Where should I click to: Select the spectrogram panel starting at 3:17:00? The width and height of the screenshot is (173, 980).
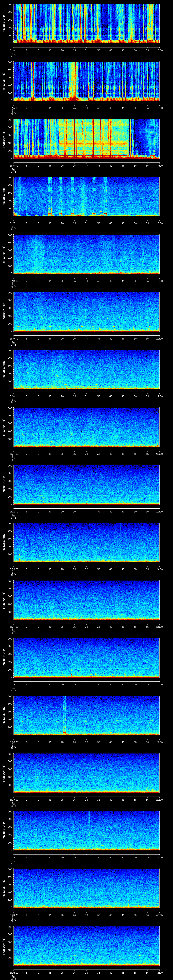click(x=87, y=196)
